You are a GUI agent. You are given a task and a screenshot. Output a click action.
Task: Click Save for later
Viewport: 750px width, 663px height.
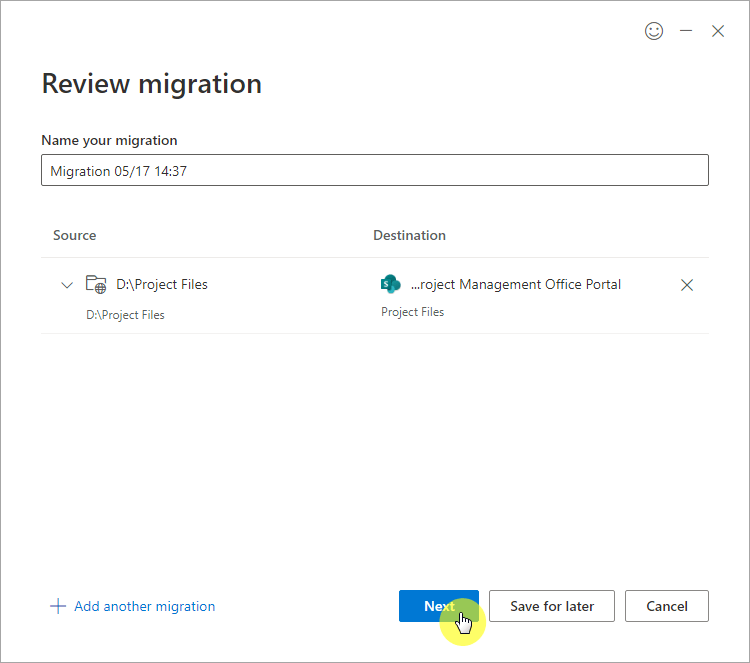click(x=551, y=606)
